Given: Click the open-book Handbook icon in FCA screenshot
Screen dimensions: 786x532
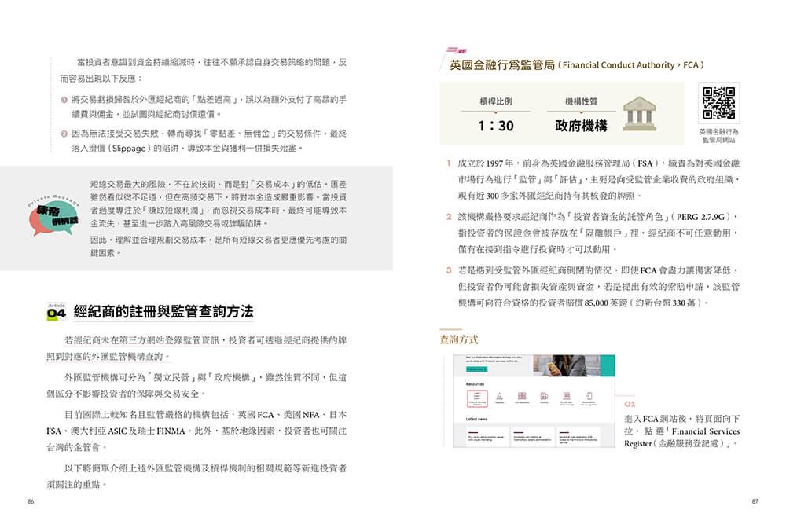Looking at the screenshot, I should (x=522, y=398).
